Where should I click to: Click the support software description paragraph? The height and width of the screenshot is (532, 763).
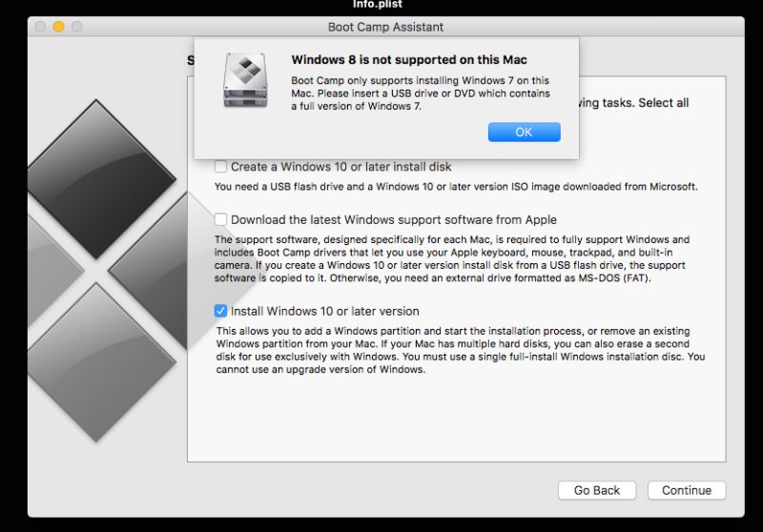[452, 258]
